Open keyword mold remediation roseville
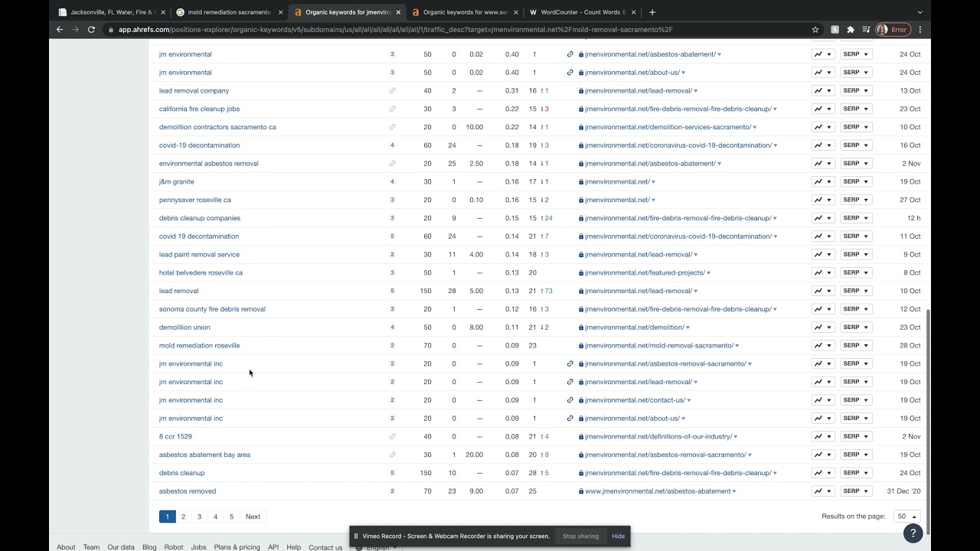980x551 pixels. pyautogui.click(x=199, y=345)
